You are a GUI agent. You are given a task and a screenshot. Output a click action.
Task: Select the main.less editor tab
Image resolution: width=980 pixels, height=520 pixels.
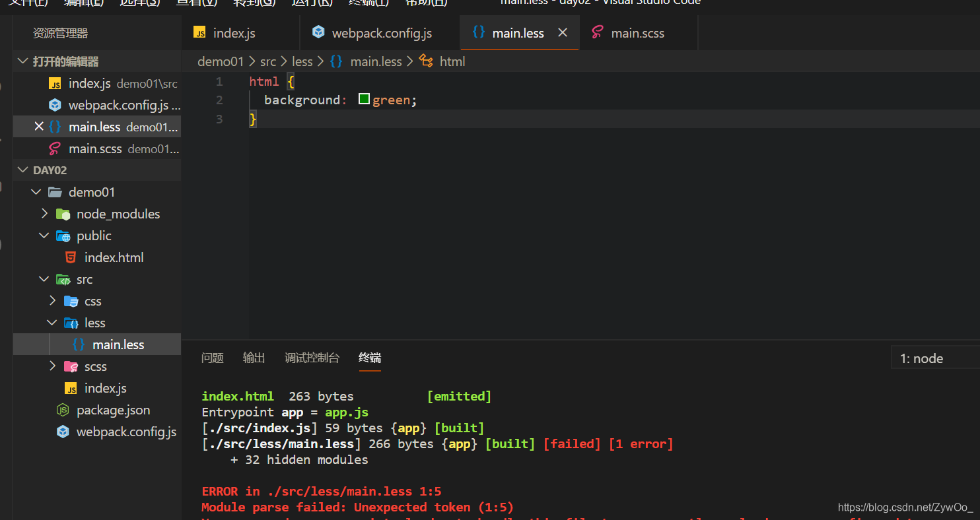pyautogui.click(x=518, y=33)
